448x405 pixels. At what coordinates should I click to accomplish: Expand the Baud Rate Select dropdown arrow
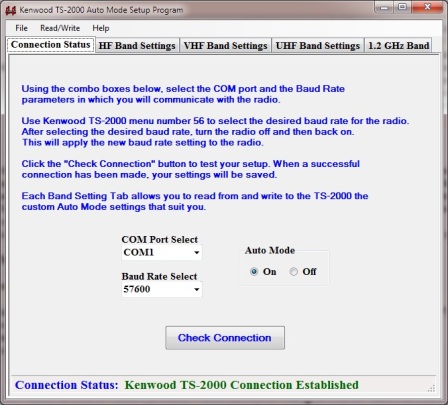(197, 289)
